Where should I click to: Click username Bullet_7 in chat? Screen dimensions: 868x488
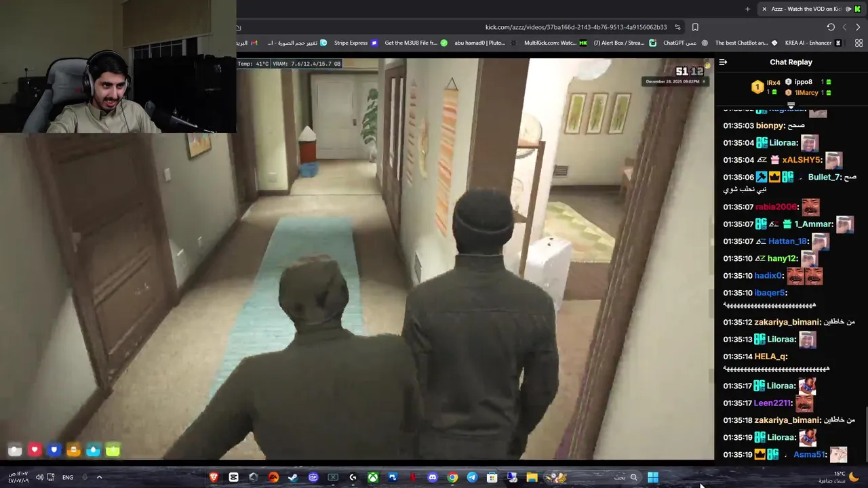pos(824,177)
